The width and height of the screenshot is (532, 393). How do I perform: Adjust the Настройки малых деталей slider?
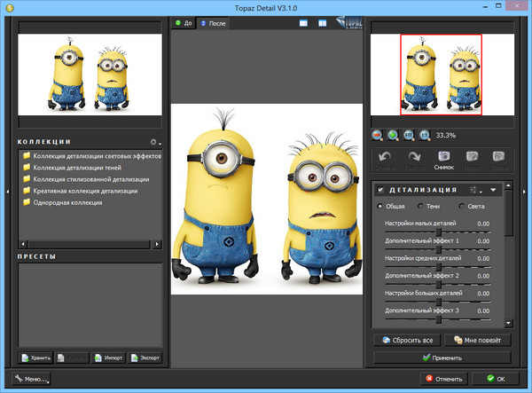438,231
